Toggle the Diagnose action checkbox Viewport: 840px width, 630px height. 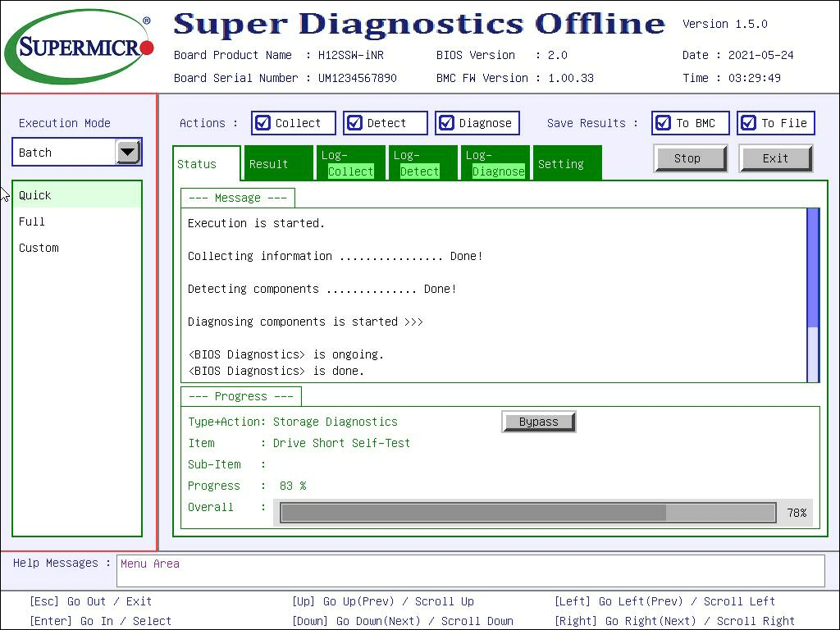pyautogui.click(x=447, y=123)
